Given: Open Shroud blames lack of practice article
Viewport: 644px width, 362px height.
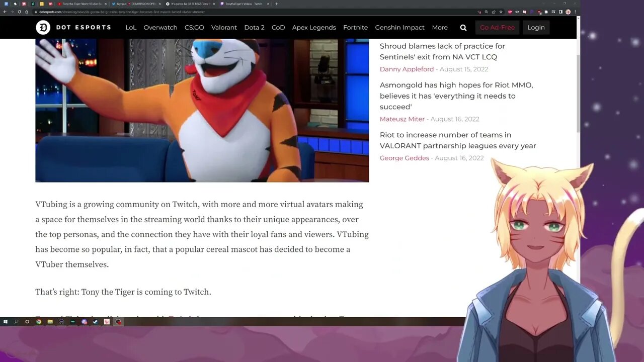Looking at the screenshot, I should pos(442,51).
